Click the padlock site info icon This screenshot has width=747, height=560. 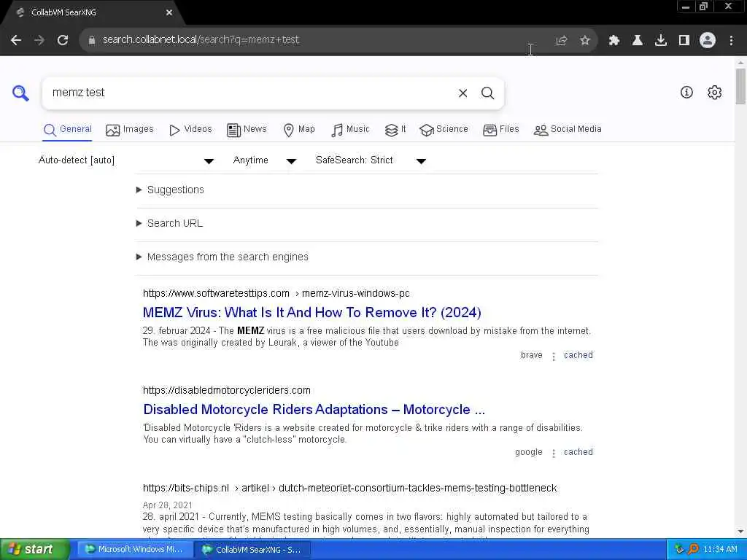coord(92,40)
